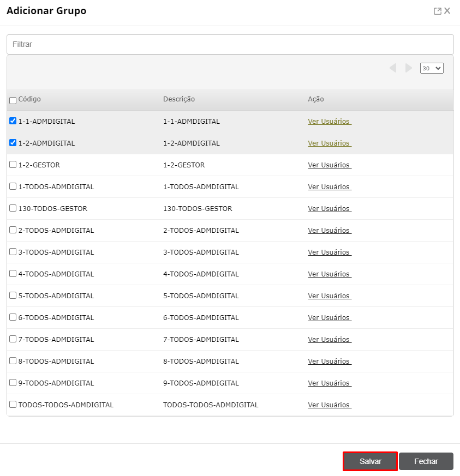460x476 pixels.
Task: Check the 2-TODOS-ADMDIGITAL checkbox
Action: 13,230
